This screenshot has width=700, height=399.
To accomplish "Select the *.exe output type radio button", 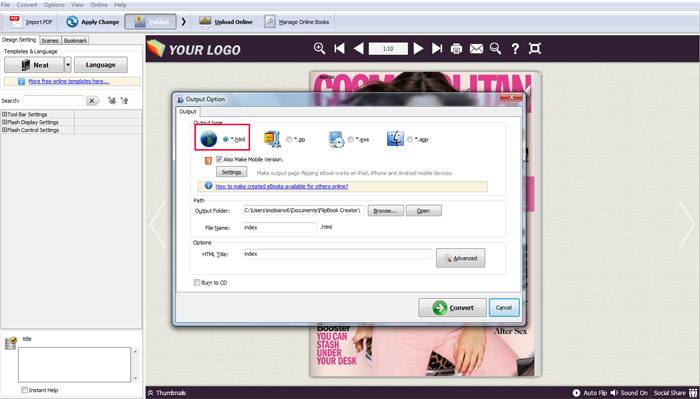I will point(351,139).
